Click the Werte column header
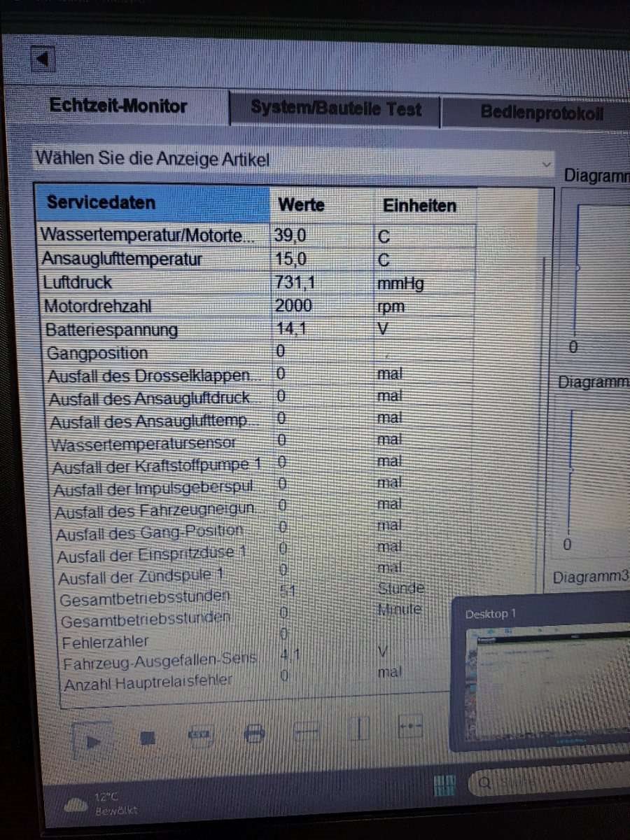Screen dimensions: 630x840 click(x=301, y=205)
